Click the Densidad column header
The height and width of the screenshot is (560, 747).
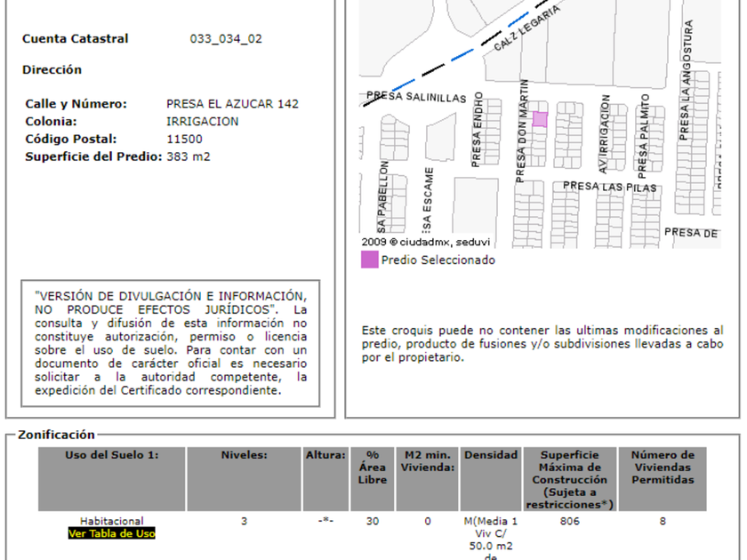coord(491,479)
